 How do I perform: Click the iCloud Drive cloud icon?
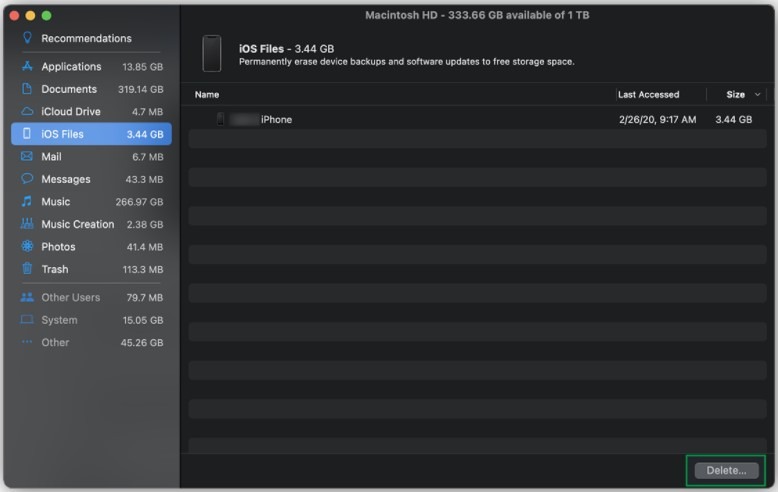27,111
